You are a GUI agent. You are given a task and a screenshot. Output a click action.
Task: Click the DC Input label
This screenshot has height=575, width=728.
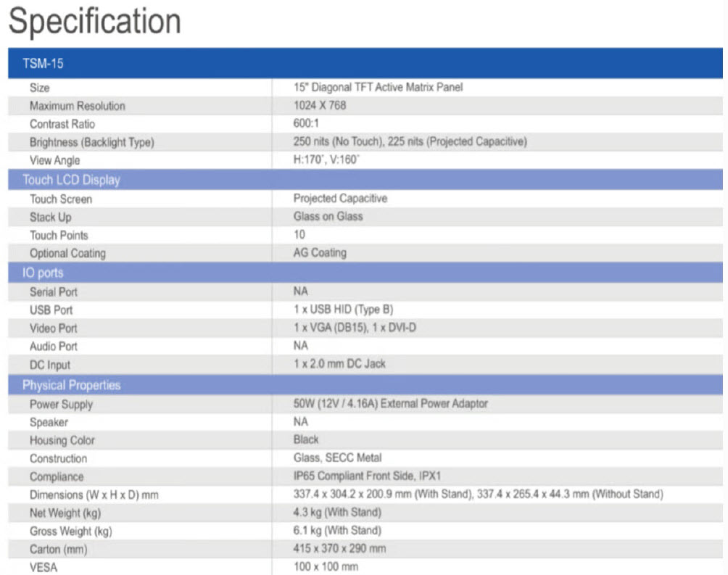[x=50, y=365]
